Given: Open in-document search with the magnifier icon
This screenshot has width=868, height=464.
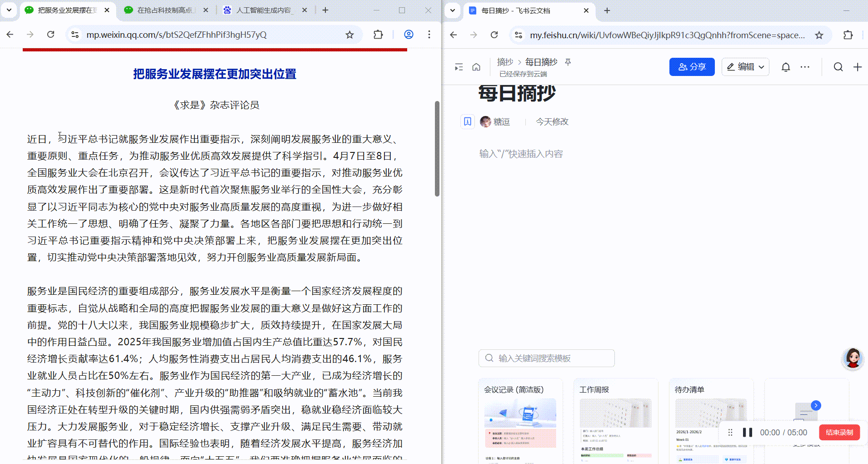Looking at the screenshot, I should coord(838,66).
